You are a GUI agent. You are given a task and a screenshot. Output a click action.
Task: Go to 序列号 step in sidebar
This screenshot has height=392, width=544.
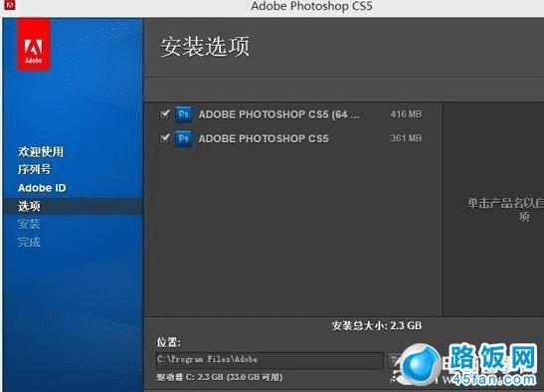(35, 169)
